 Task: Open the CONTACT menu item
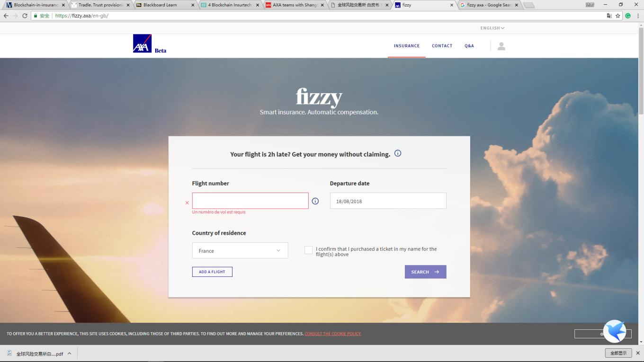(442, 46)
